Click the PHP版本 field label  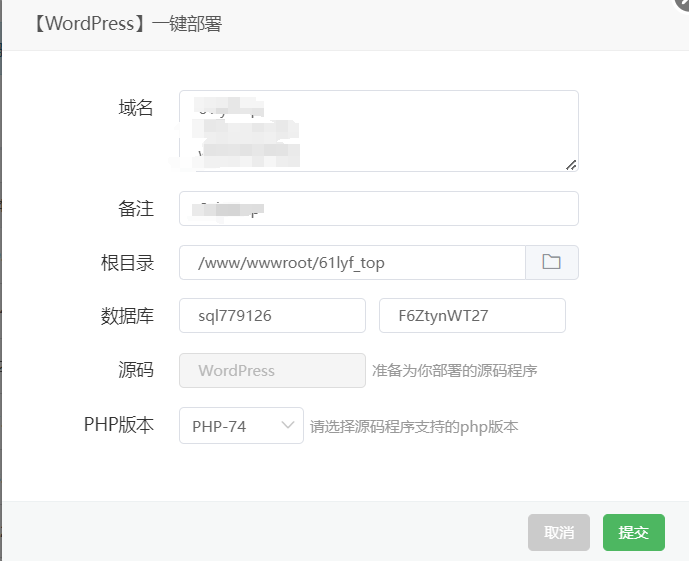tap(119, 425)
